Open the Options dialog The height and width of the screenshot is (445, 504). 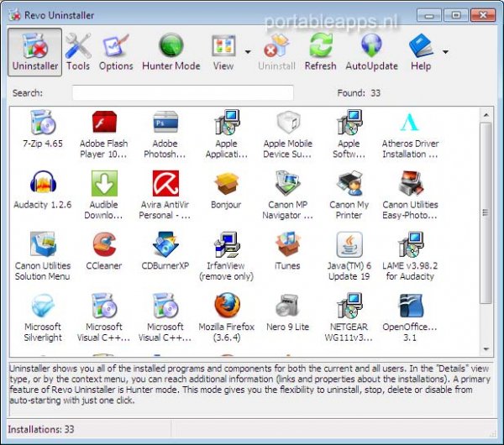(x=116, y=51)
